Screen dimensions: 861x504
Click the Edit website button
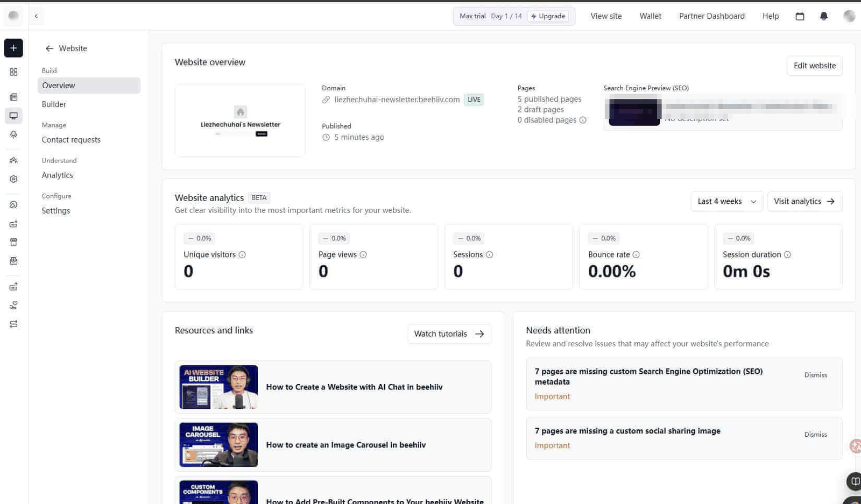pos(815,66)
